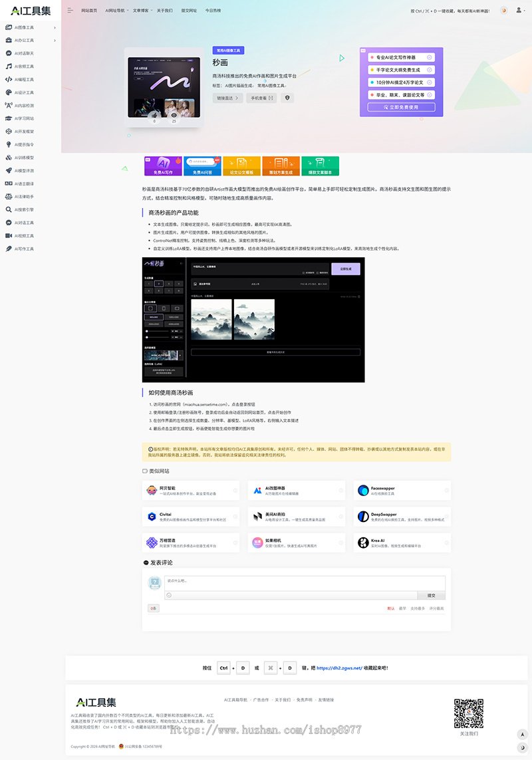Screen dimensions: 532x760
Task: Click the thumbs-up like icon under the preview
Action: (154, 115)
